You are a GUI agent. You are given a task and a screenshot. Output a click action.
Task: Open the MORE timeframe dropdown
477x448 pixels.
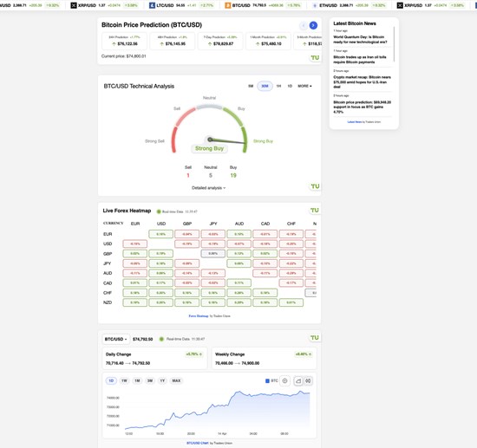coord(304,86)
